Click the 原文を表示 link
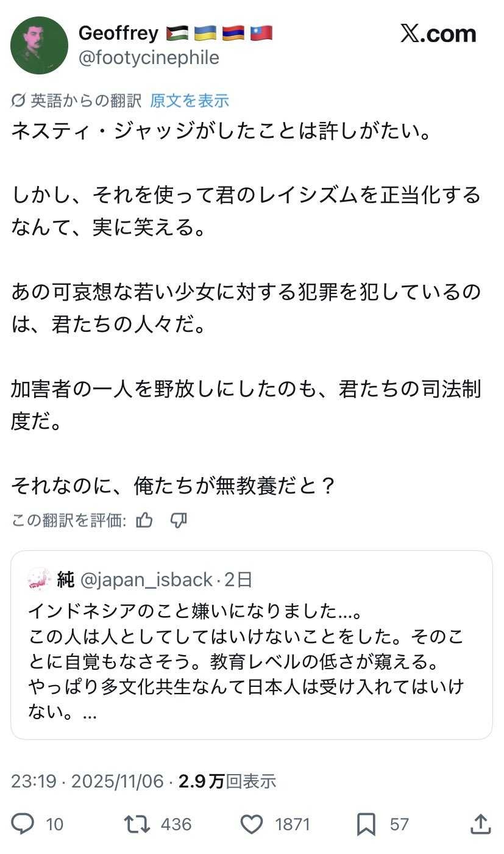Image resolution: width=504 pixels, height=854 pixels. coord(190,100)
